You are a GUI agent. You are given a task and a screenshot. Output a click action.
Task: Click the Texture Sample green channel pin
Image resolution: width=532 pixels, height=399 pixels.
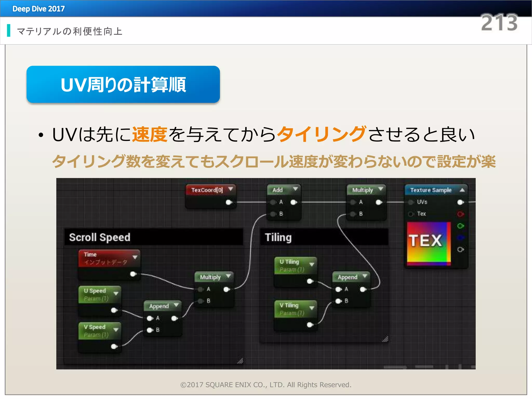pyautogui.click(x=460, y=226)
